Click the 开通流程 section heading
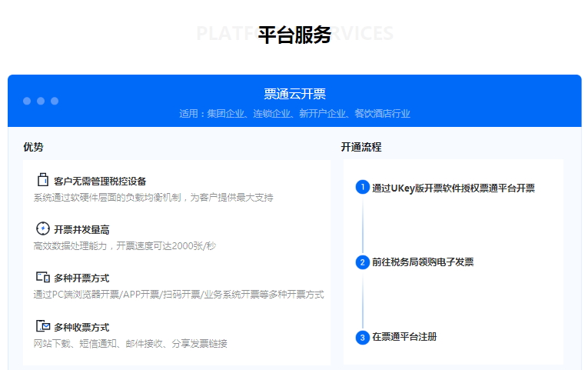This screenshot has height=370, width=588. point(361,147)
